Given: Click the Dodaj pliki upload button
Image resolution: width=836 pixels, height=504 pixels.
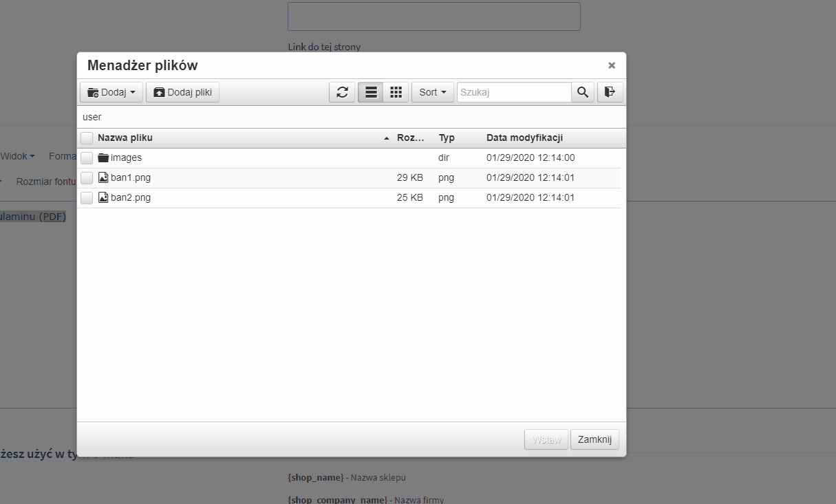Looking at the screenshot, I should (x=182, y=92).
